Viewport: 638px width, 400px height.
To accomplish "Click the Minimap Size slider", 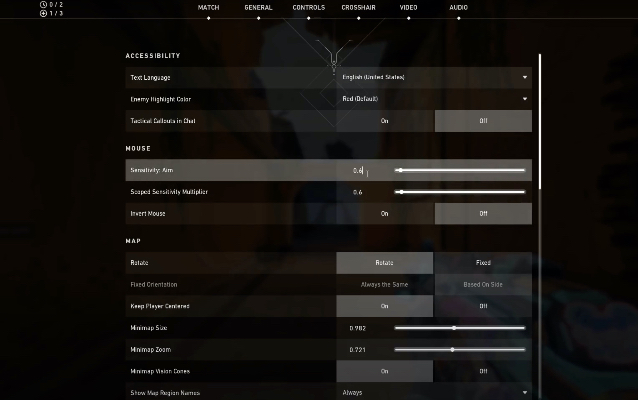I will coord(460,328).
